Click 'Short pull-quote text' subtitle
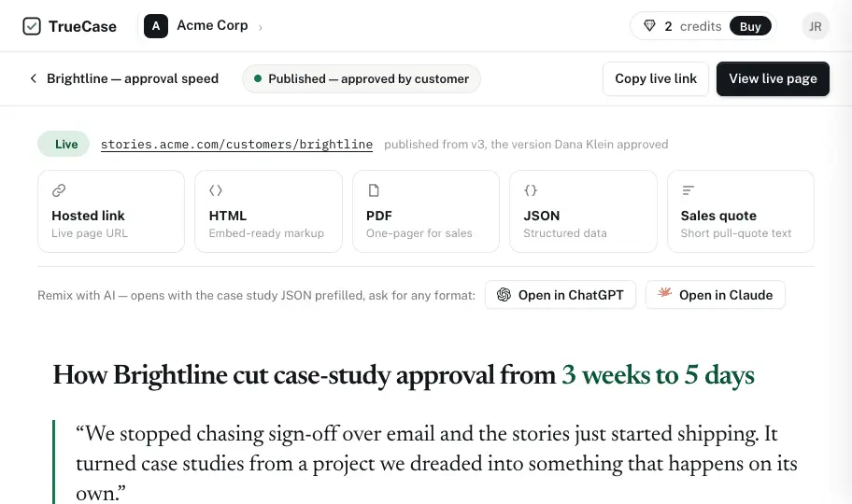Screen dimensions: 852x504 point(736,233)
